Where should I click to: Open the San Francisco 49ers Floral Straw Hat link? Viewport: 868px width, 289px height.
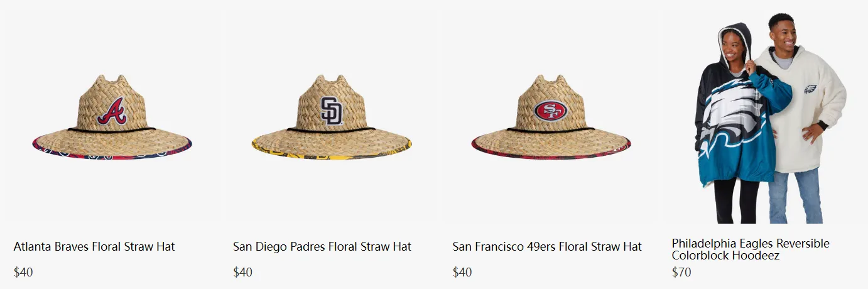pyautogui.click(x=547, y=247)
